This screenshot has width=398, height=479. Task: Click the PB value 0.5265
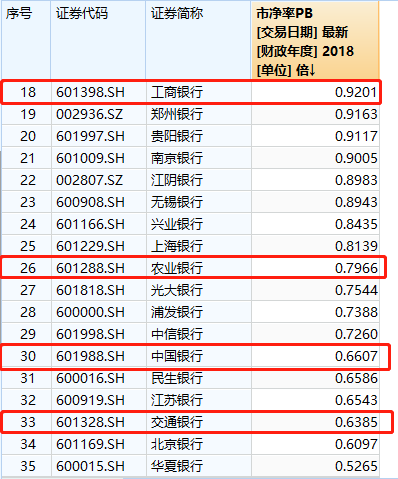[x=356, y=466]
